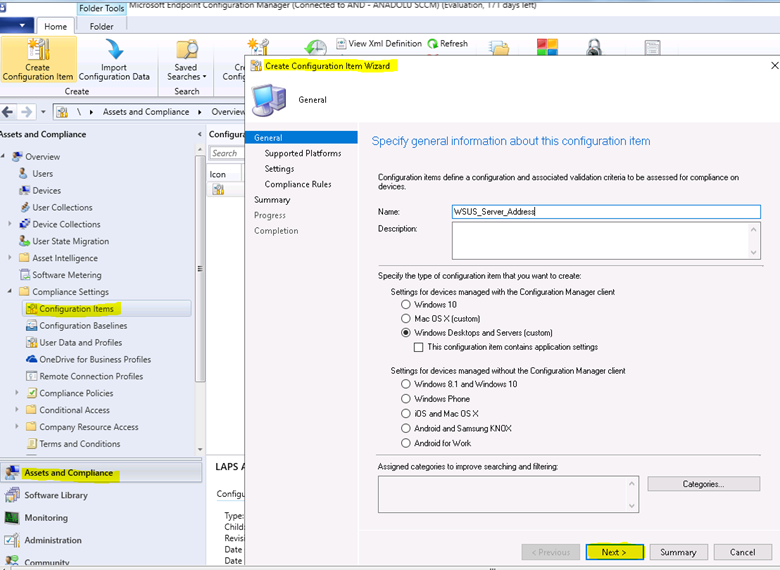Switch to Administration workspace
Screen dimensions: 780x570
(53, 540)
